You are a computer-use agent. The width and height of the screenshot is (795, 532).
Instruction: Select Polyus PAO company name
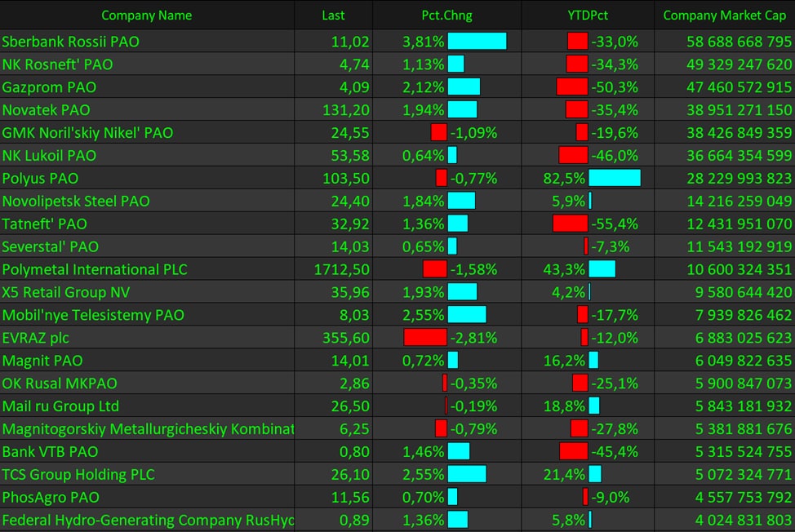(x=41, y=178)
